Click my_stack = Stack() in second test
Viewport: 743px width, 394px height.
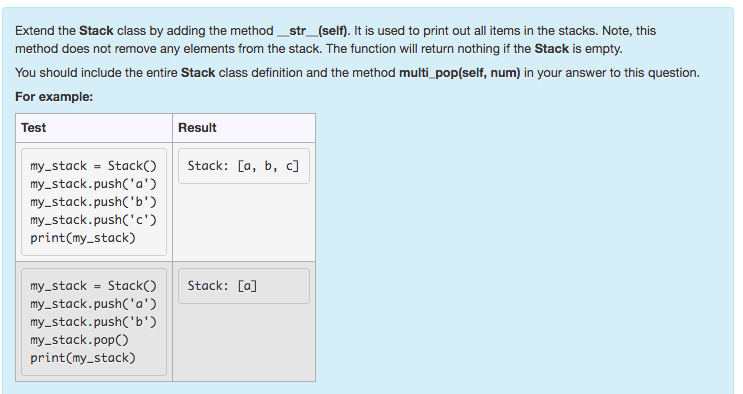click(93, 286)
